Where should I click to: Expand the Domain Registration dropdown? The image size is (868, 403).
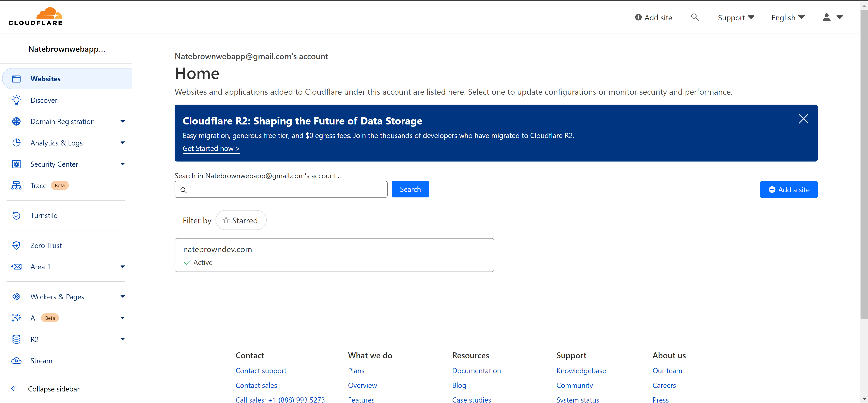click(122, 122)
